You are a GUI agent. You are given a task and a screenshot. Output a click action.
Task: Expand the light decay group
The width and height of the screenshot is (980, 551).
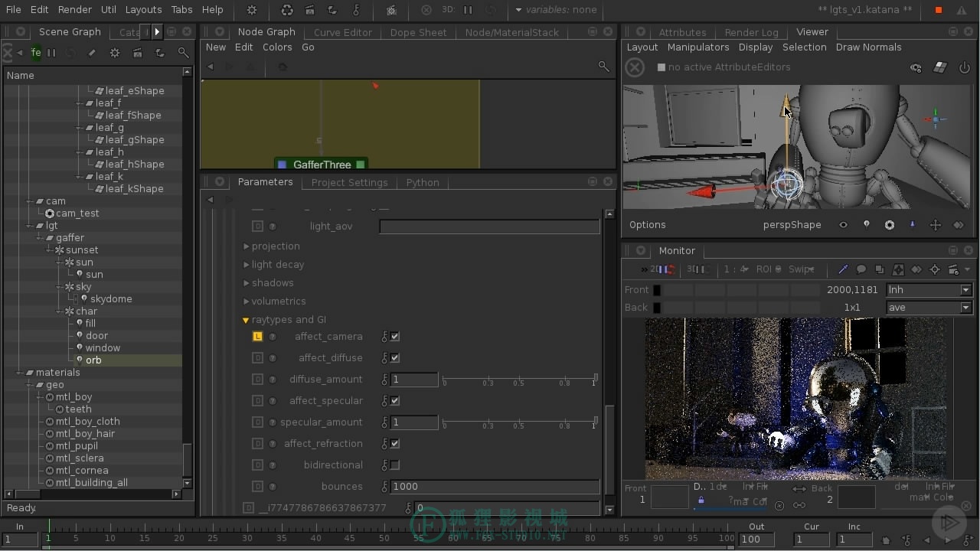click(247, 265)
